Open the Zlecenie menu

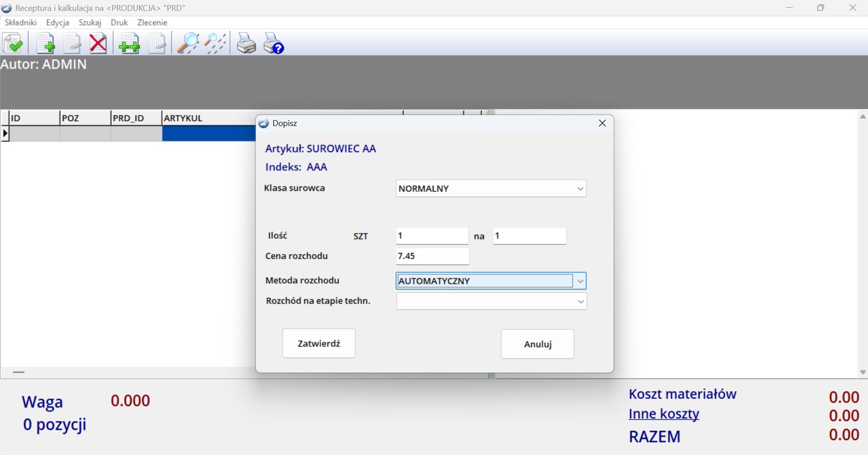click(x=152, y=23)
